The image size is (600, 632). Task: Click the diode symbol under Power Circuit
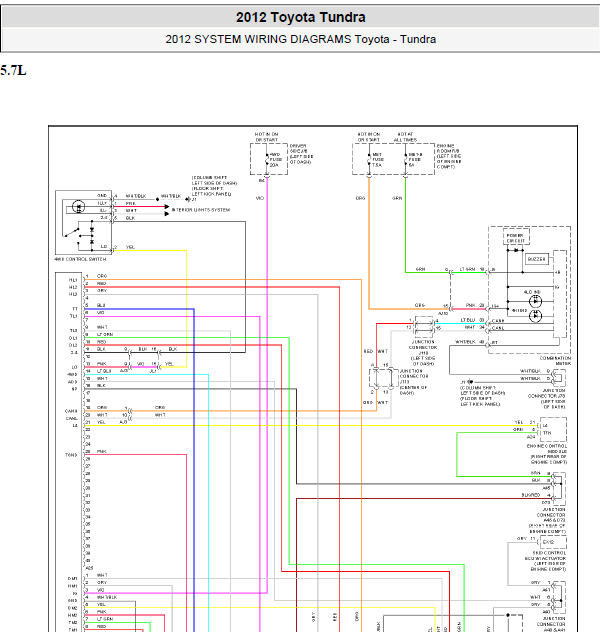[x=515, y=250]
